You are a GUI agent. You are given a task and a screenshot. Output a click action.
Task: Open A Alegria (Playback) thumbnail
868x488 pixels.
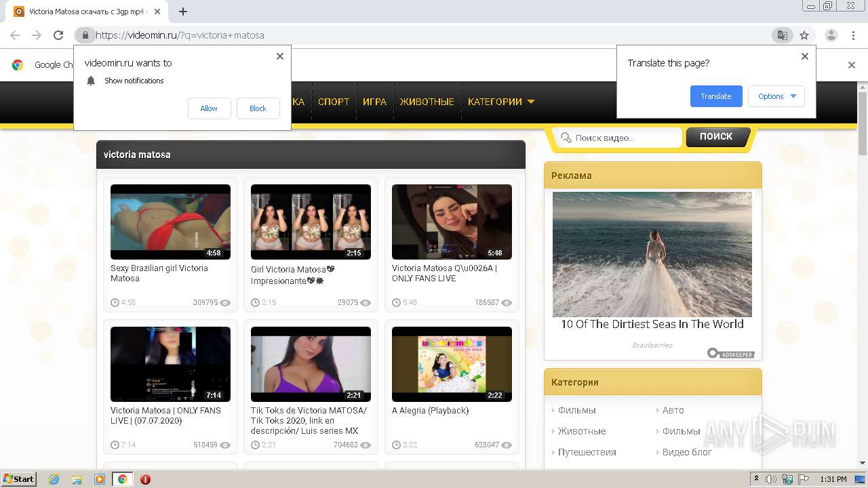pos(452,364)
